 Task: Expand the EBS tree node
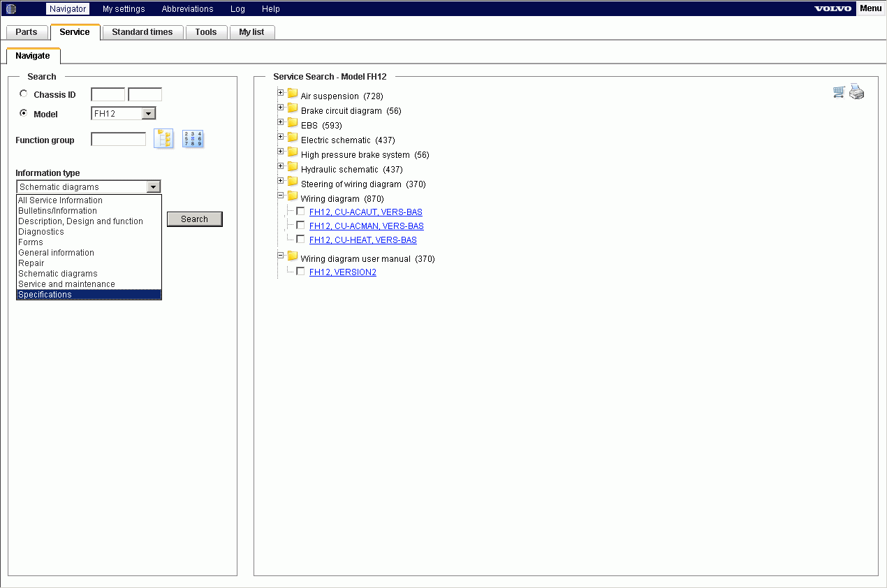point(281,122)
